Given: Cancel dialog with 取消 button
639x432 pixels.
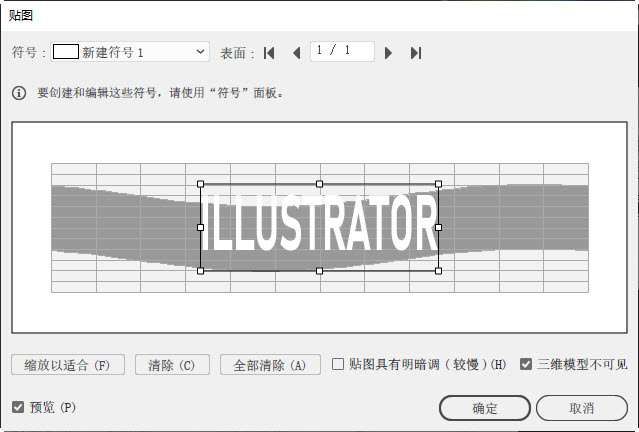Looking at the screenshot, I should coord(582,408).
